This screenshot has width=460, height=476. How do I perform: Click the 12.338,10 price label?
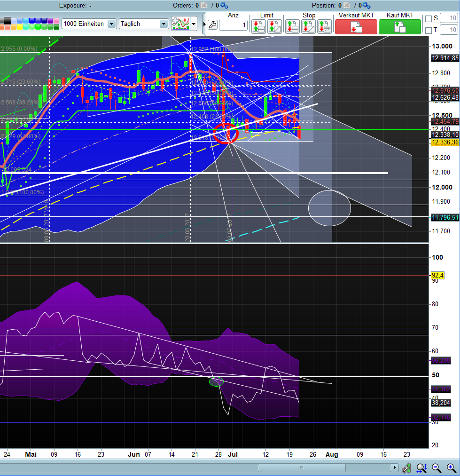click(x=445, y=135)
